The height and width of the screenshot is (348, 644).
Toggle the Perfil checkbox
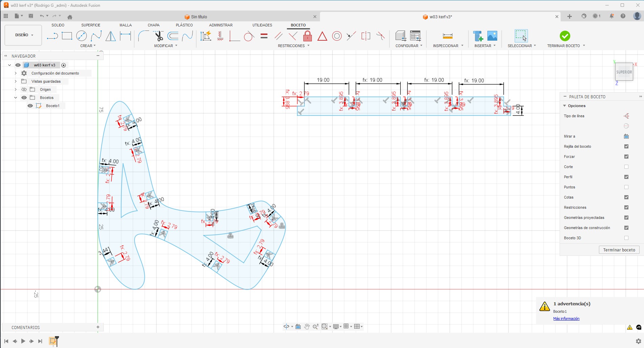coord(626,177)
